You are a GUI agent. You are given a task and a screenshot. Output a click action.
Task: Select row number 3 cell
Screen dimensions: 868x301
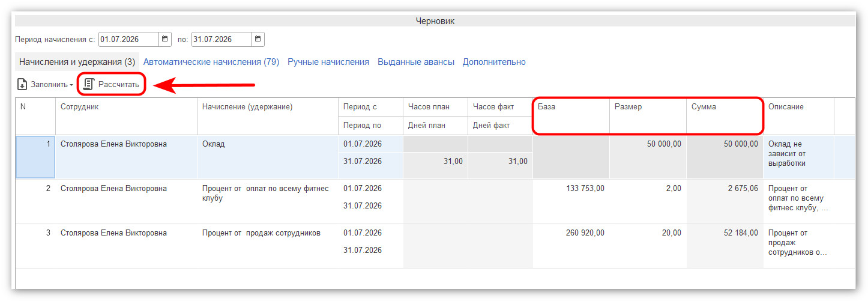click(35, 246)
